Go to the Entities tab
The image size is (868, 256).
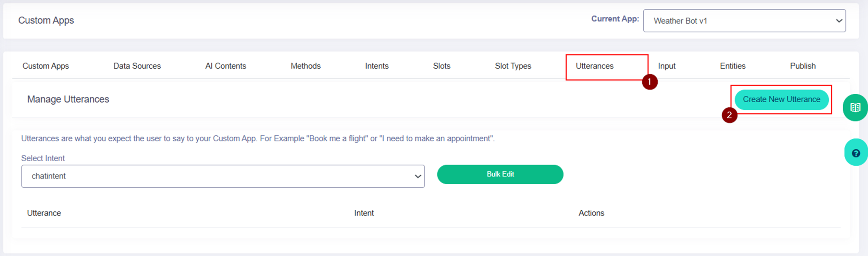click(732, 66)
